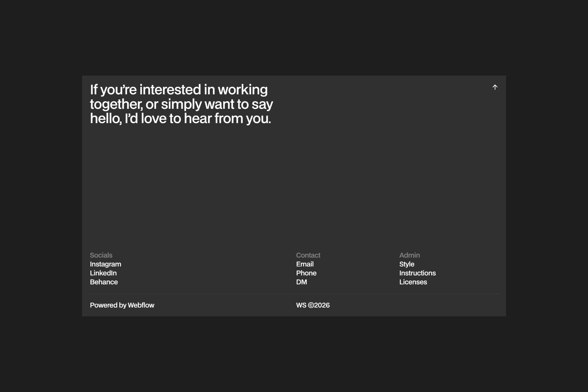Visit the LinkedIn profile link

point(103,273)
